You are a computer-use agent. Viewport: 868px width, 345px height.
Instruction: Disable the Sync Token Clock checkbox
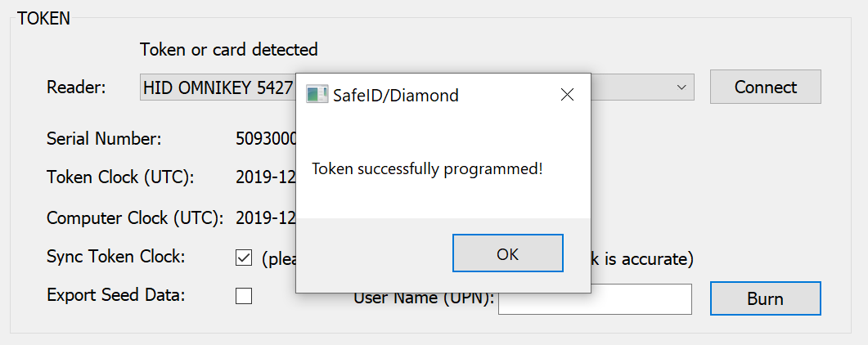click(x=244, y=258)
